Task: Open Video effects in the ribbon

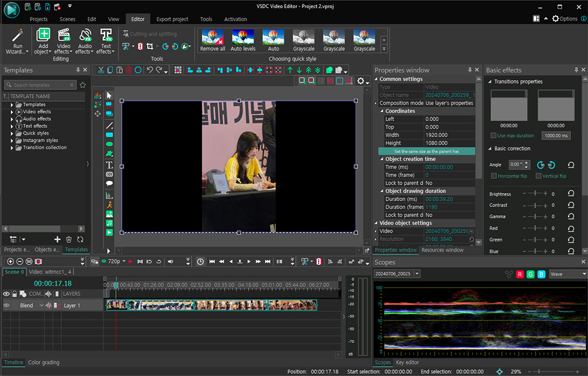Action: (63, 35)
